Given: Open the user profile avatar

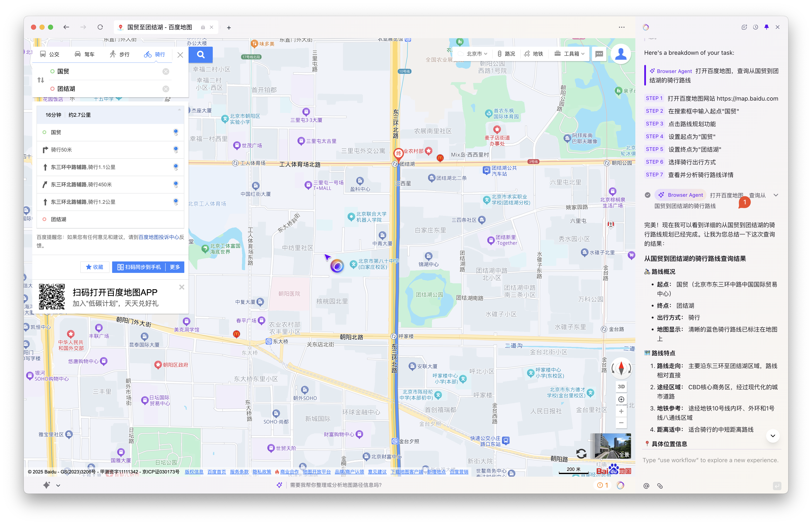Looking at the screenshot, I should pyautogui.click(x=621, y=54).
